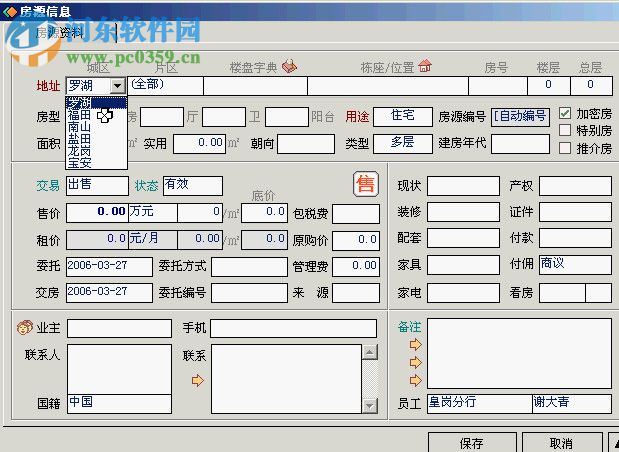Enable the 推介房 checkbox
Image resolution: width=619 pixels, height=452 pixels.
[565, 148]
